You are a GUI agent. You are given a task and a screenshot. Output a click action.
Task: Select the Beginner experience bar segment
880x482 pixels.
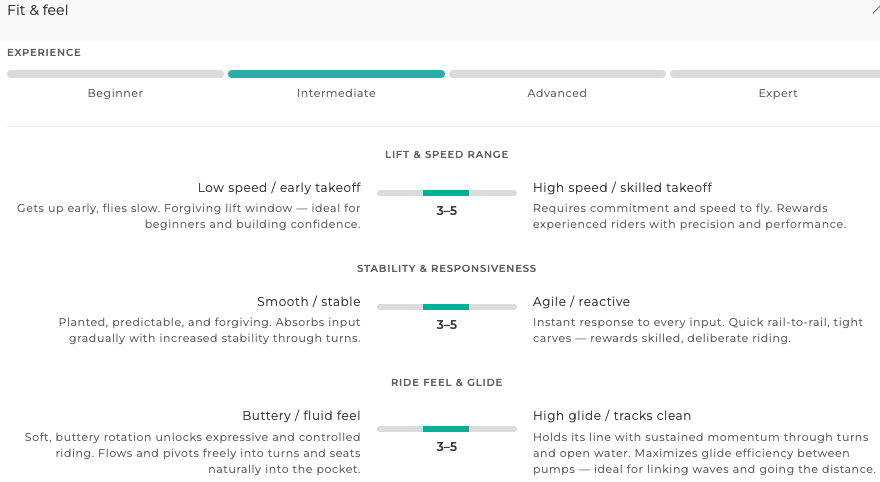(116, 74)
